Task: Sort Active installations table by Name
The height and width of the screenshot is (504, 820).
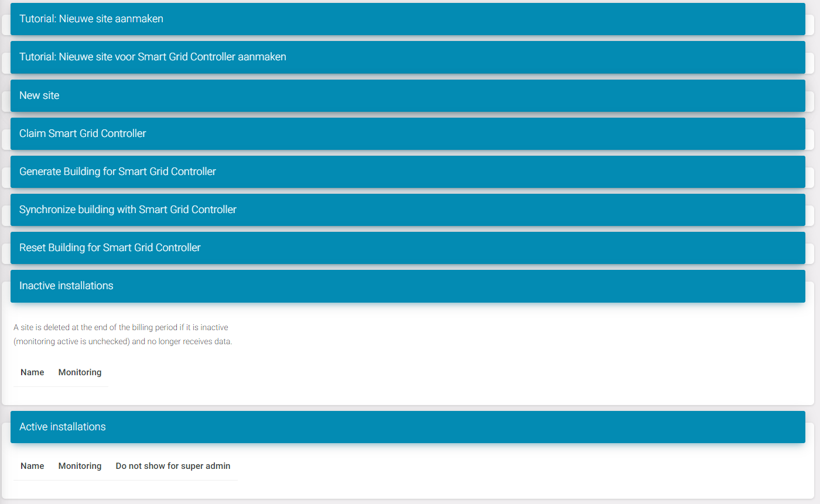Action: click(32, 466)
